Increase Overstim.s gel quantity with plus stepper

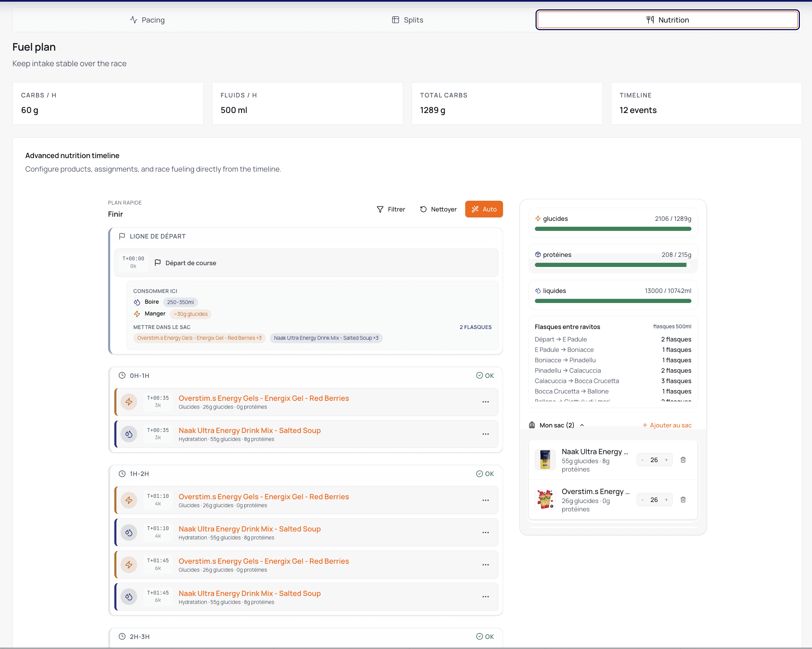(x=667, y=499)
